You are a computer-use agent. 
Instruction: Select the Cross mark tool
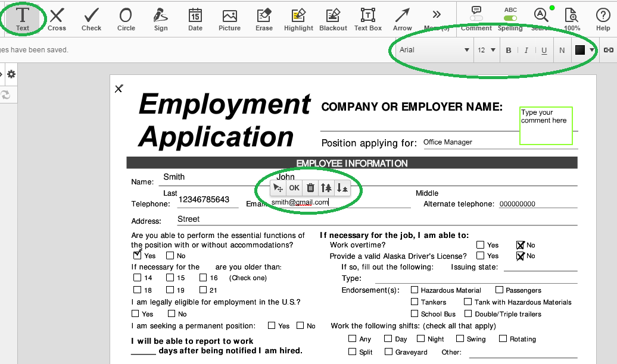point(57,19)
